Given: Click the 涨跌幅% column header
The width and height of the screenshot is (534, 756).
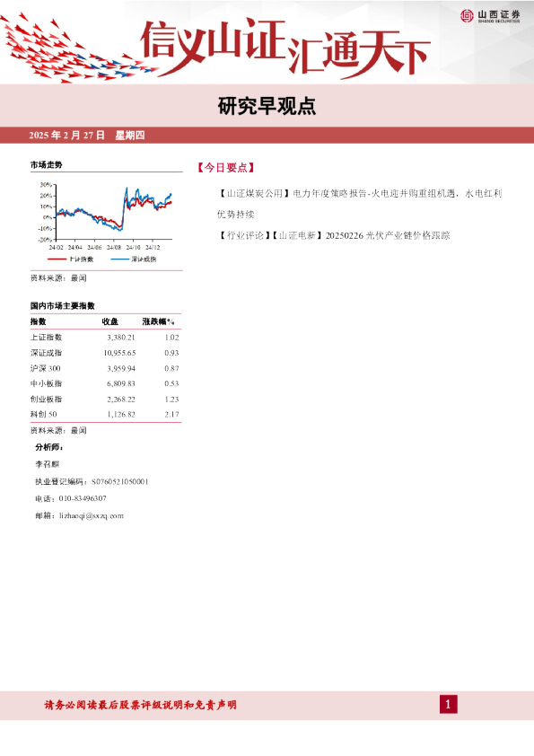Looking at the screenshot, I should 158,321.
